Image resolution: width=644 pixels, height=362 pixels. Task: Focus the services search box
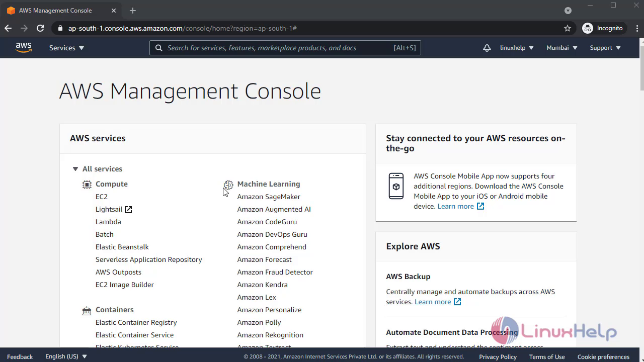pos(285,48)
